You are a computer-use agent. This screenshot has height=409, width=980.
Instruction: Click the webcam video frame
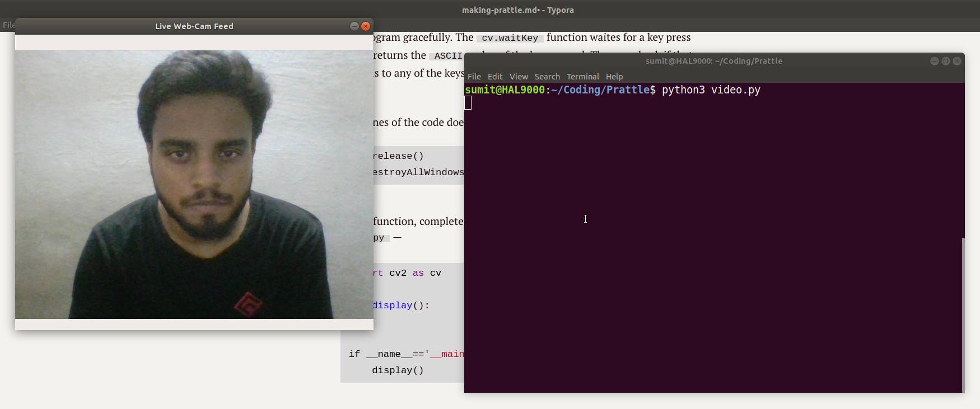click(x=194, y=185)
